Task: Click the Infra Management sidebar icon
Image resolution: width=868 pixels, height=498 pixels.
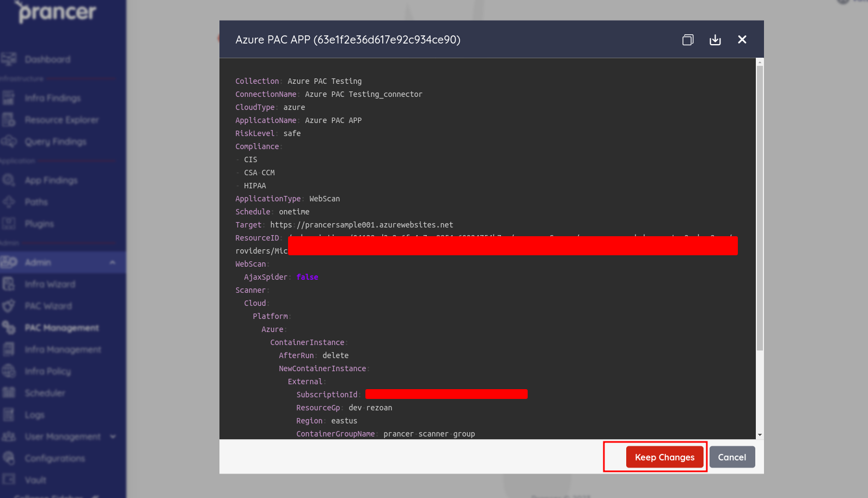Action: coord(9,349)
